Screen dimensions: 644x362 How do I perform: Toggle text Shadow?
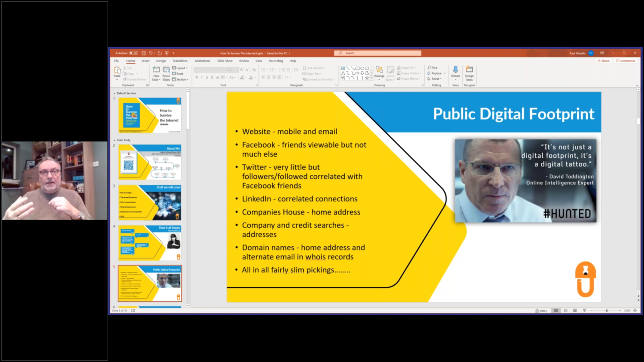point(212,78)
